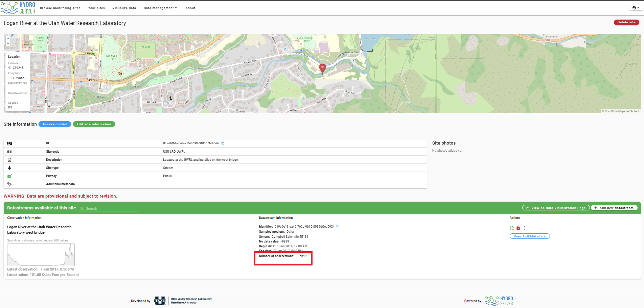Go to Browse monitoring sites
The height and width of the screenshot is (308, 644).
click(x=60, y=8)
